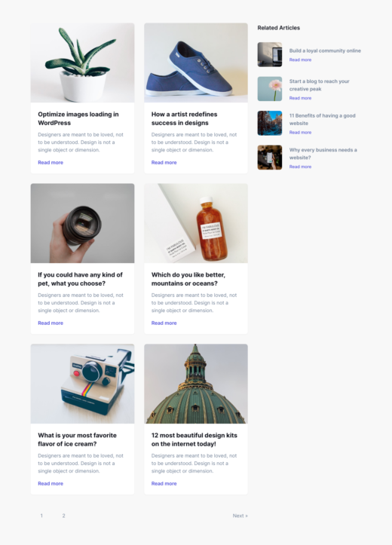Read more under 11 Benefits of having a good website
This screenshot has width=392, height=545.
[300, 133]
